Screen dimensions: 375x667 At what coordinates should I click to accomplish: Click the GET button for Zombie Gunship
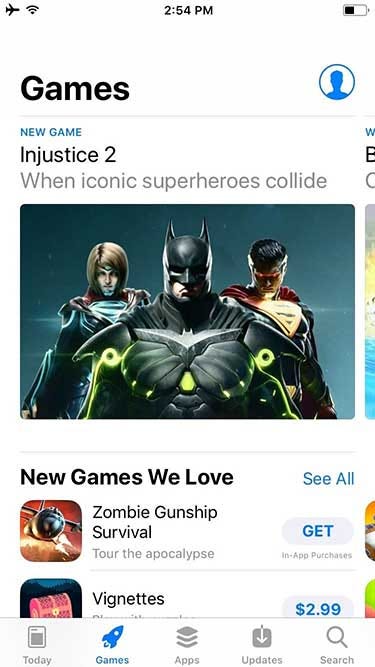(x=318, y=531)
